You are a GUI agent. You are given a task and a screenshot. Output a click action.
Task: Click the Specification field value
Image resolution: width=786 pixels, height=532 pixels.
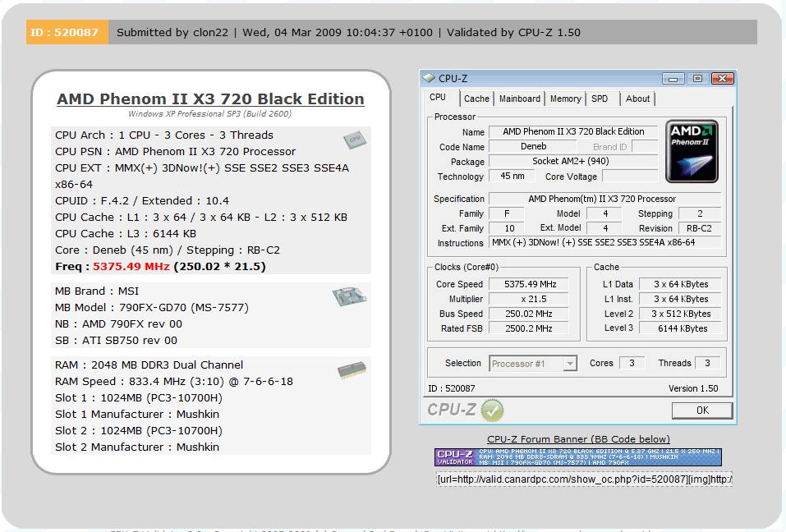[x=604, y=199]
